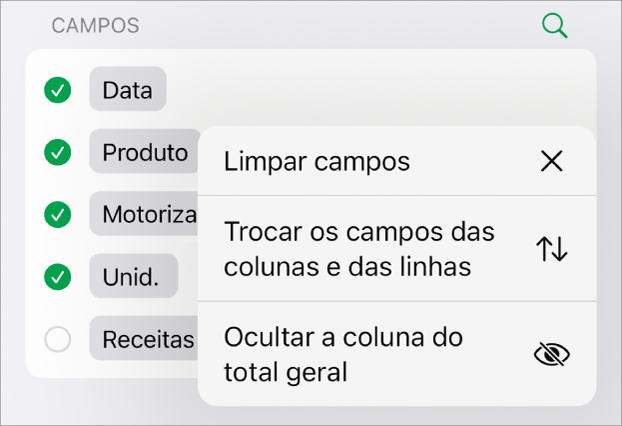Click the green search magnifier icon

coord(554,26)
